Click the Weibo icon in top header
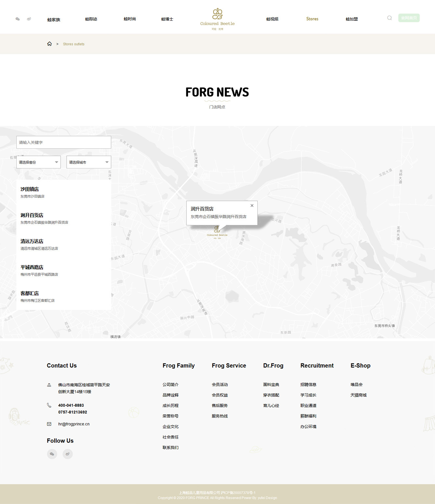This screenshot has height=504, width=435. [29, 19]
